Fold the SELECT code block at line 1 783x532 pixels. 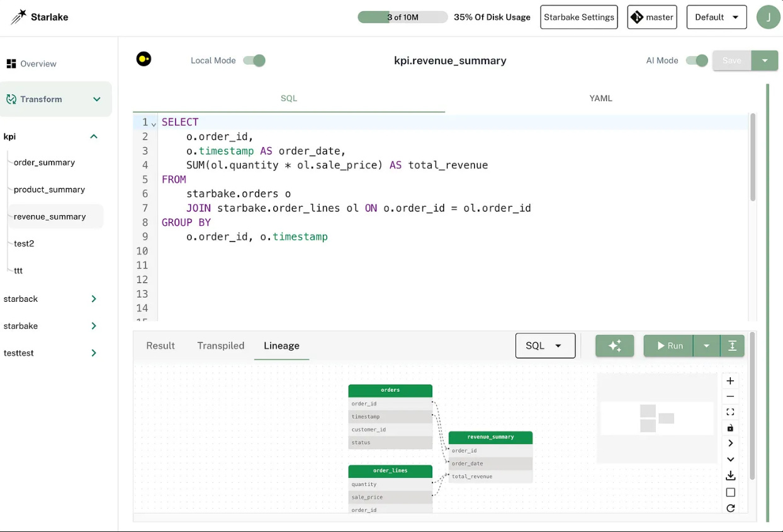click(x=154, y=124)
